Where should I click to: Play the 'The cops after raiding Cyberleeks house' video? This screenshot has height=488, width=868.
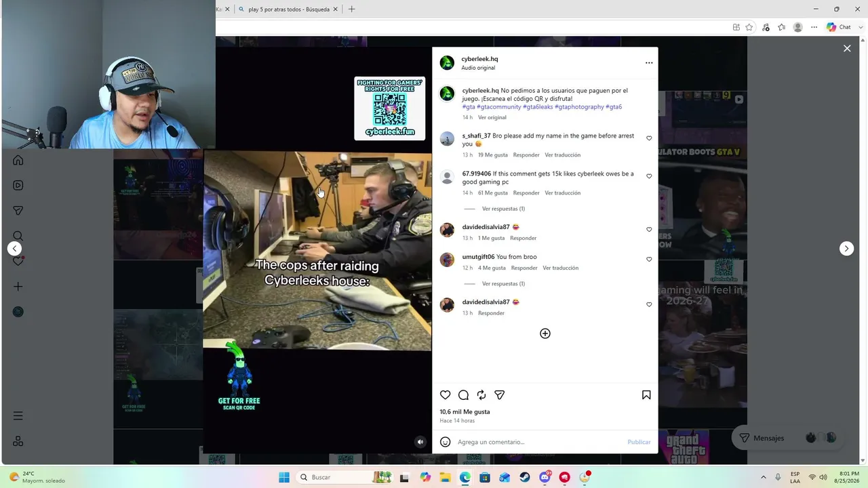[x=317, y=251]
